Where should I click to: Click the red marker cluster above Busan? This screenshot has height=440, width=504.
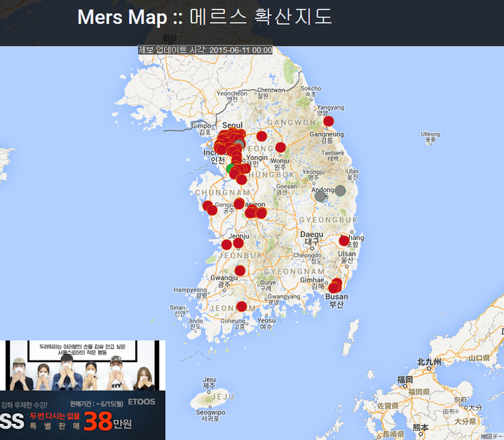coord(335,286)
